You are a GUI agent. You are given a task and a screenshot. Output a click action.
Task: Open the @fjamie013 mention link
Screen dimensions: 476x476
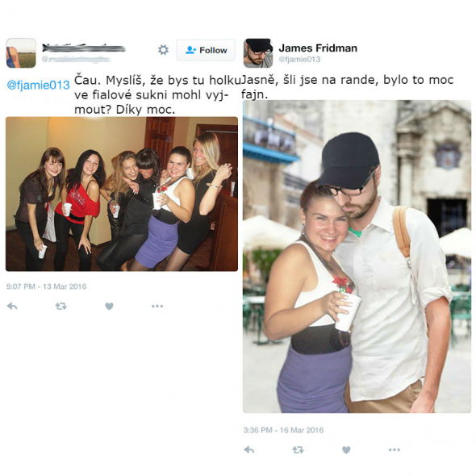(38, 85)
